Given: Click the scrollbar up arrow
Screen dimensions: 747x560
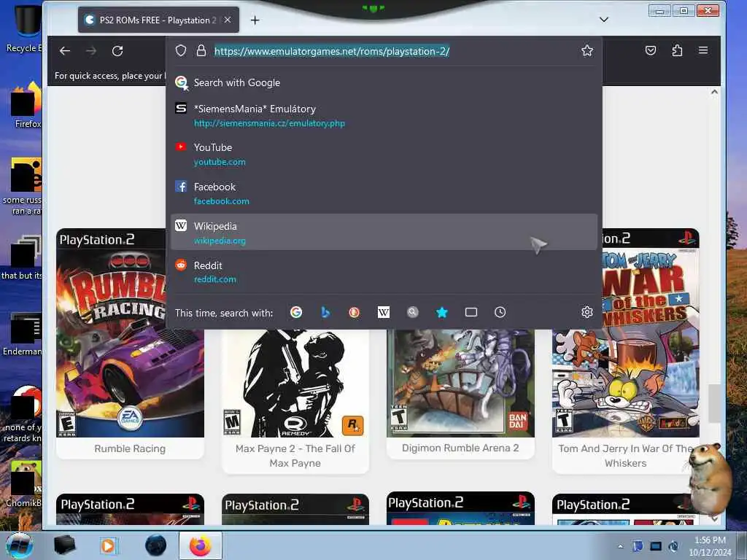Looking at the screenshot, I should click(714, 92).
